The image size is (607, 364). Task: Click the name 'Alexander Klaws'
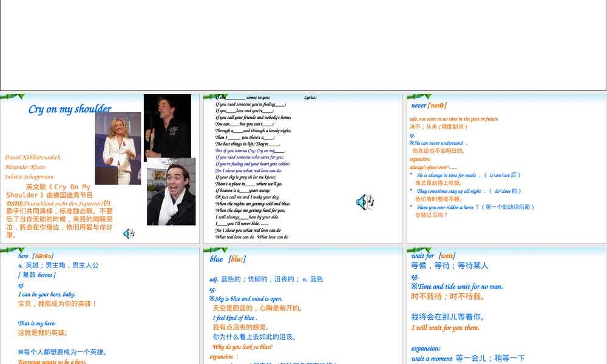click(x=25, y=167)
